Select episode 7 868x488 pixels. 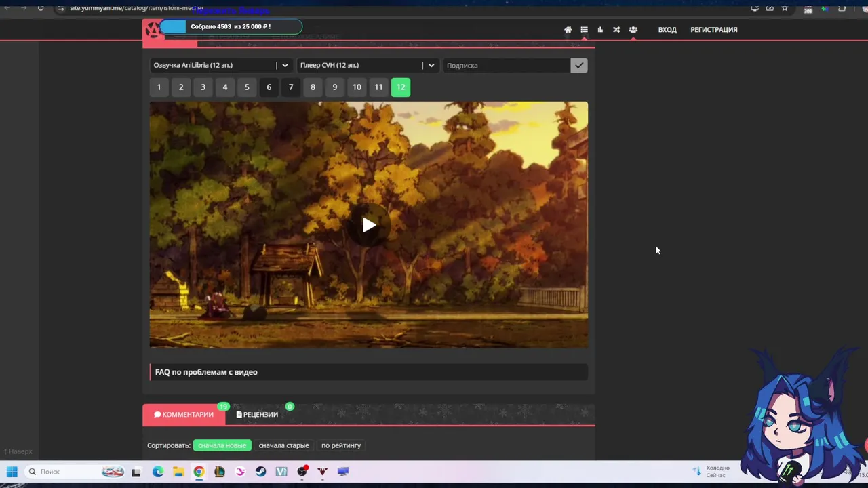(291, 87)
